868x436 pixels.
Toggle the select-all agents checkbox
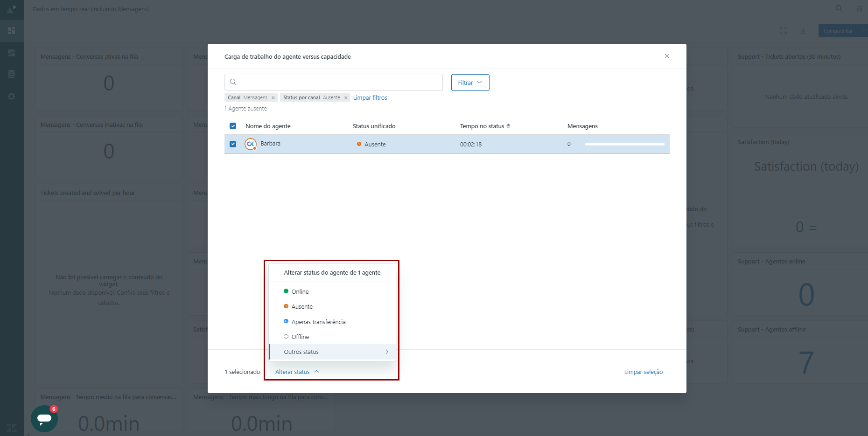233,126
